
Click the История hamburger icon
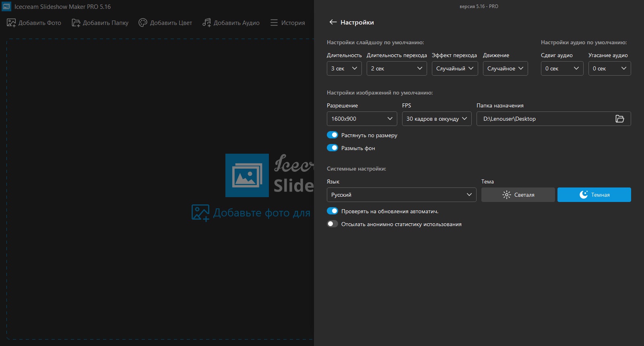point(274,23)
